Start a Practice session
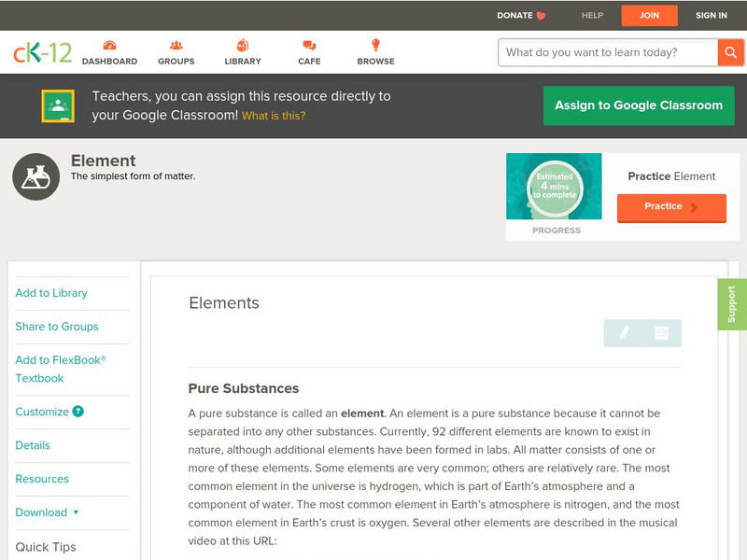747x560 pixels. (x=670, y=206)
